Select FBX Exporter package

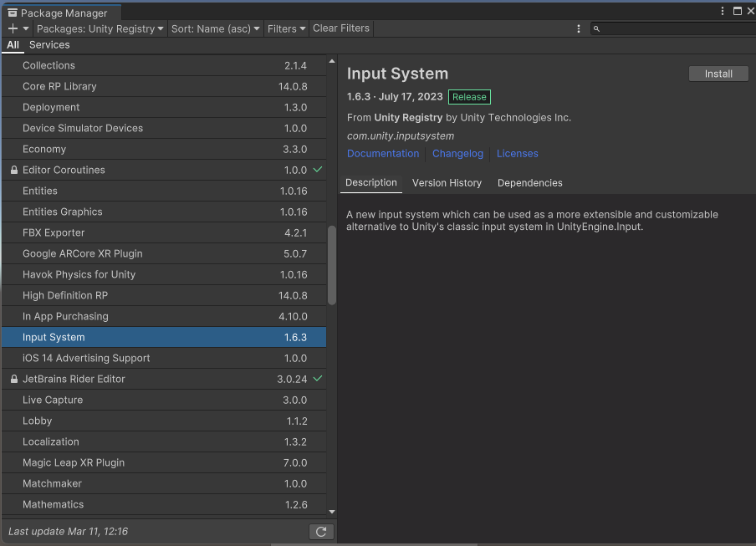click(164, 232)
